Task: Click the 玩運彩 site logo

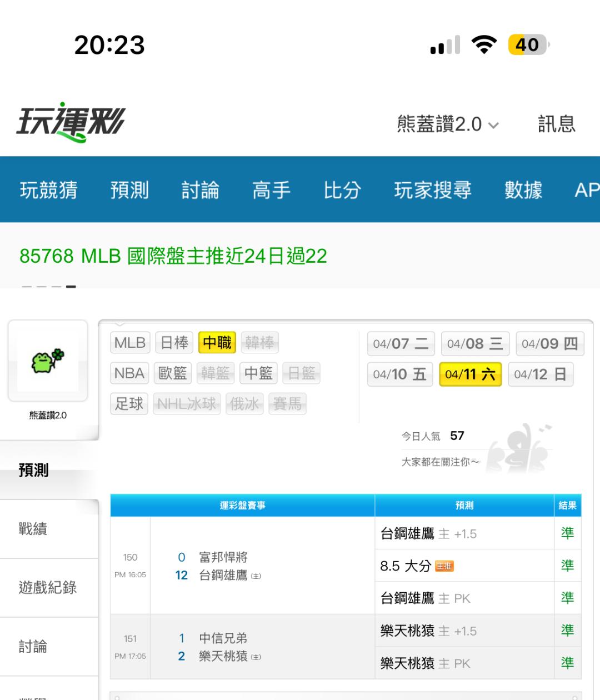Action: click(x=71, y=122)
